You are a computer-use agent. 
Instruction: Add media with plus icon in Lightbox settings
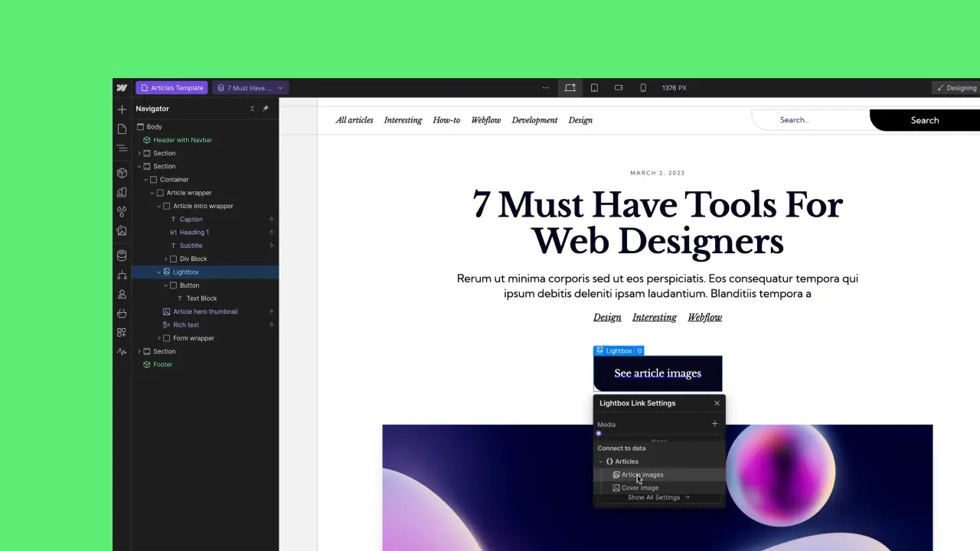tap(714, 424)
